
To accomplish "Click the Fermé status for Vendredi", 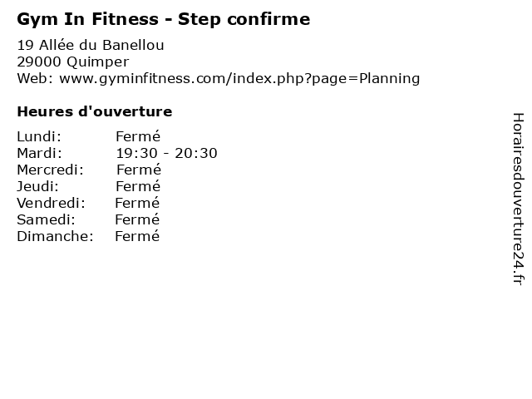I will click(137, 203).
